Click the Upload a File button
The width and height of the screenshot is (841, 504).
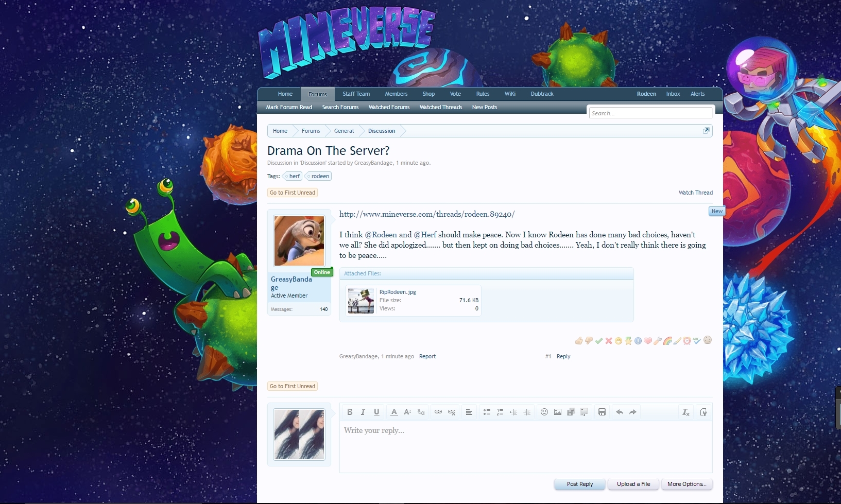[633, 484]
